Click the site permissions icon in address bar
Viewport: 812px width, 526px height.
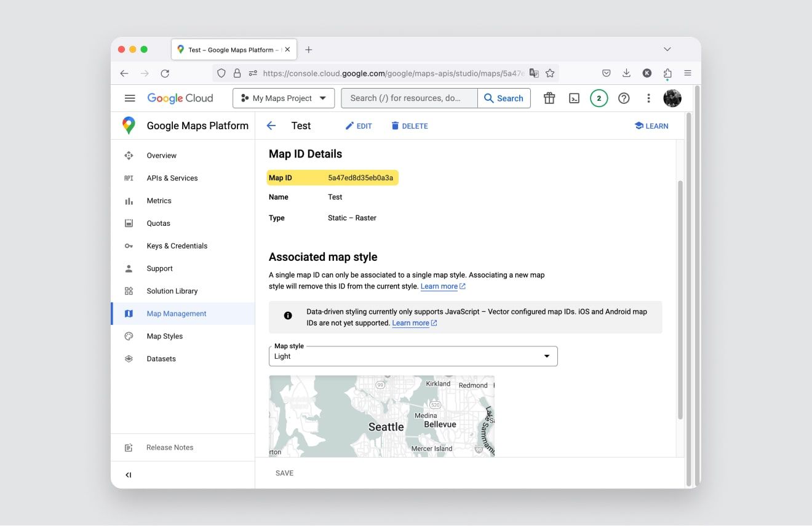[253, 73]
